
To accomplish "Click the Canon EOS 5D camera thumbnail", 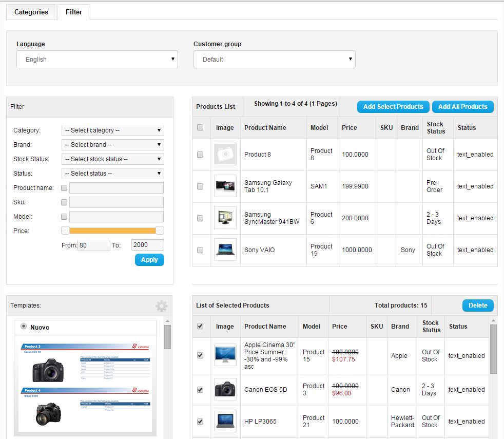I will (x=225, y=389).
